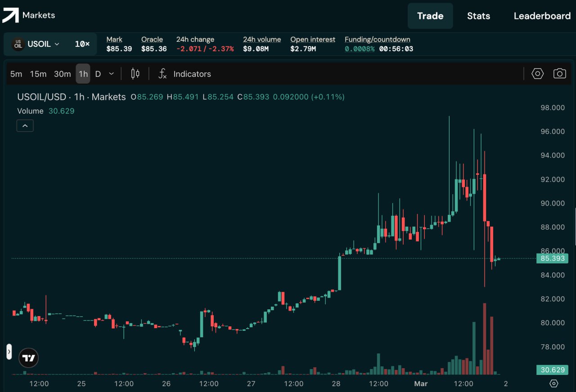Screen dimensions: 576x392
Task: Click the 00:56:03 funding countdown timer
Action: pos(396,49)
